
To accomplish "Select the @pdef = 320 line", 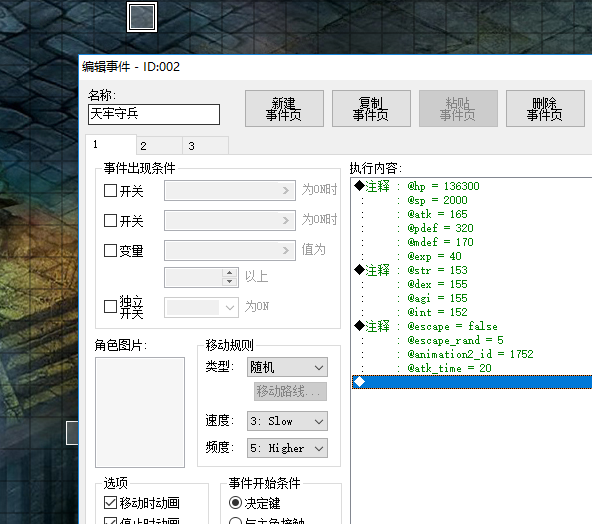I will (472, 228).
